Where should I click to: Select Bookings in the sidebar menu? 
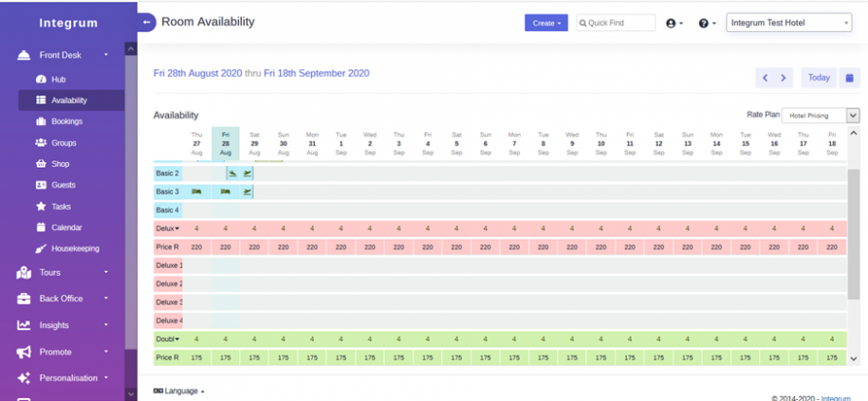coord(66,121)
